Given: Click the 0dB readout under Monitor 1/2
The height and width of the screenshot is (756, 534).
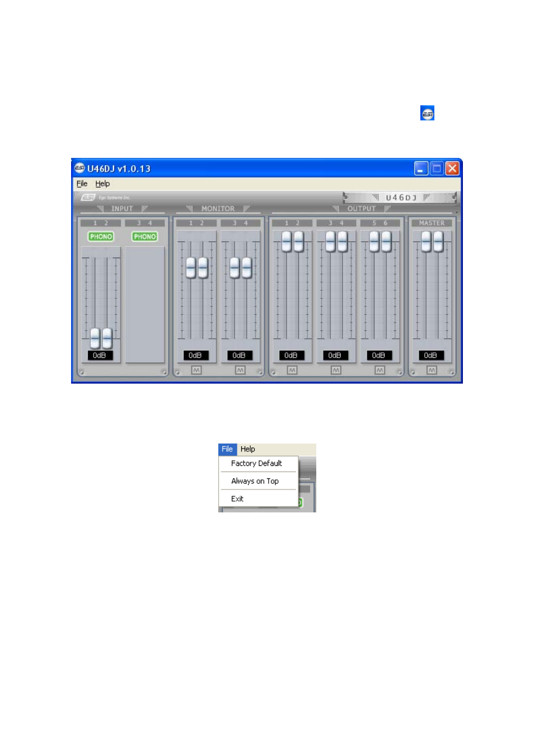Looking at the screenshot, I should [196, 355].
